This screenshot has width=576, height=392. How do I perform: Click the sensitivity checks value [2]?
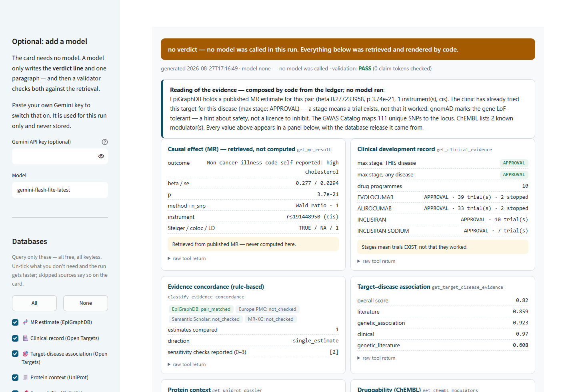click(334, 352)
